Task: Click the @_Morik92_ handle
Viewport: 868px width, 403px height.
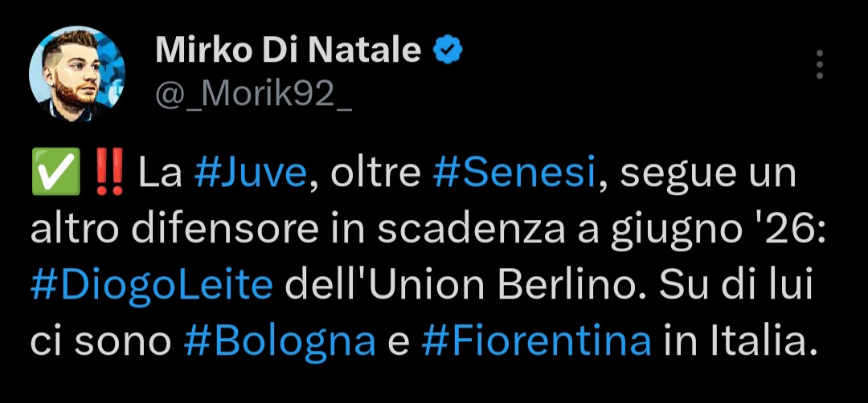Action: click(253, 96)
